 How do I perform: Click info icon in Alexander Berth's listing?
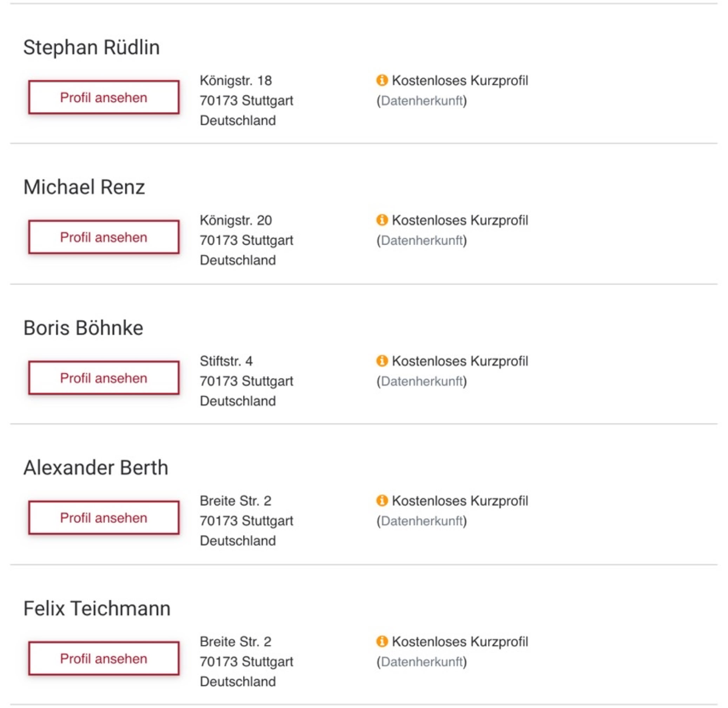[382, 501]
